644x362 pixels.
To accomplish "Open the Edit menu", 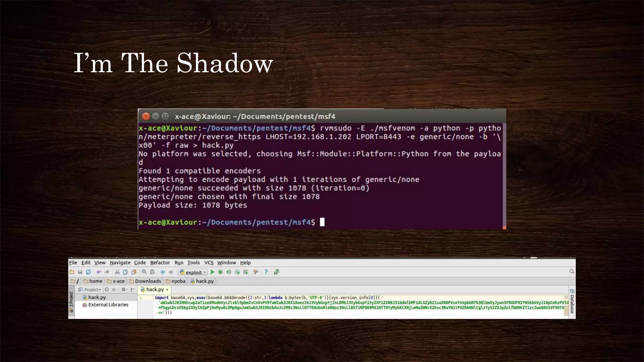I will 86,263.
